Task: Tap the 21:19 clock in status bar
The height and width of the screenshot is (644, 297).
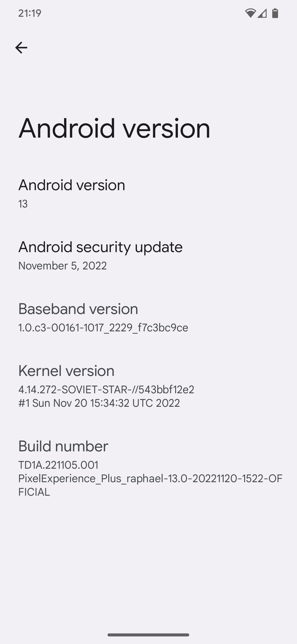Action: pos(30,13)
